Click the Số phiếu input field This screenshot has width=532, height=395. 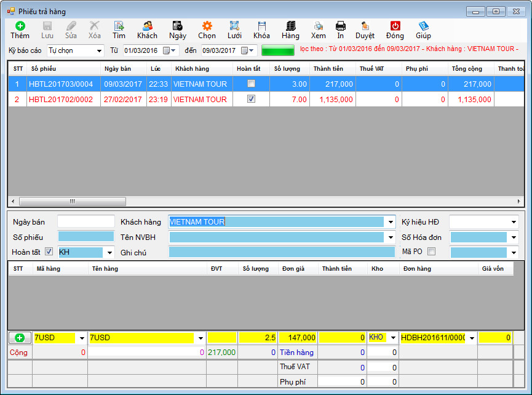(x=86, y=236)
